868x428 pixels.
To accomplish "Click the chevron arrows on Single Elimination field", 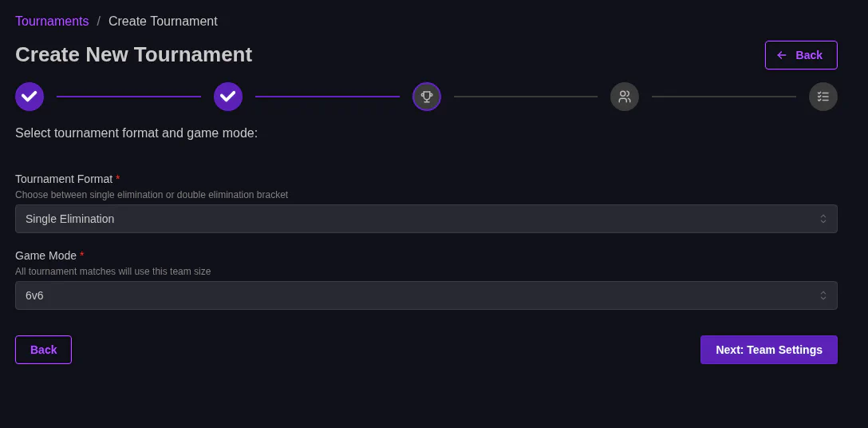I will tap(823, 219).
